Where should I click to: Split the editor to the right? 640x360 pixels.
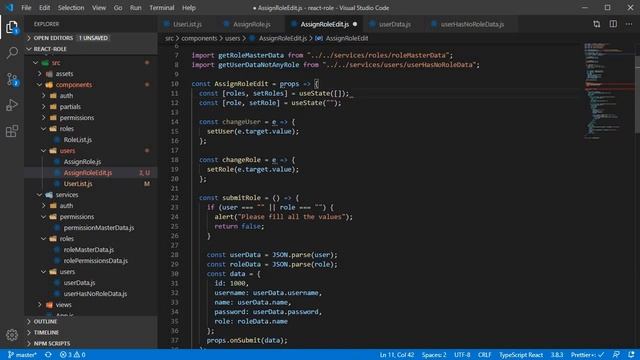pos(613,24)
